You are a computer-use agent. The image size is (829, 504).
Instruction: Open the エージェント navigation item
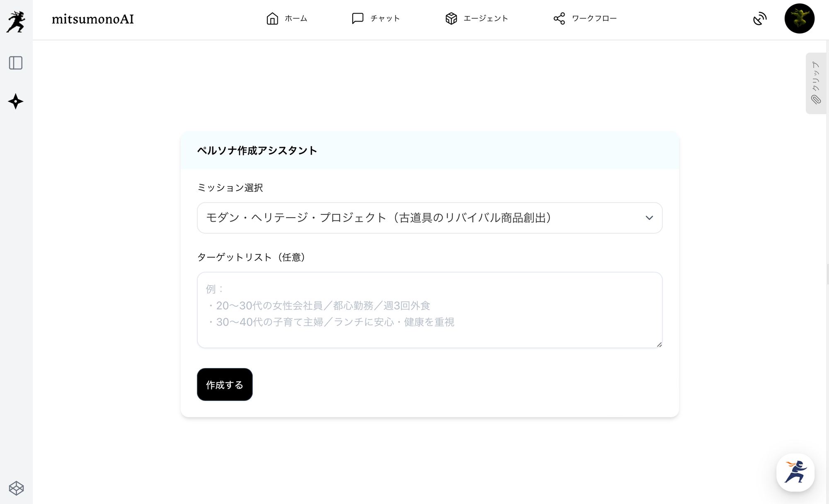click(485, 19)
